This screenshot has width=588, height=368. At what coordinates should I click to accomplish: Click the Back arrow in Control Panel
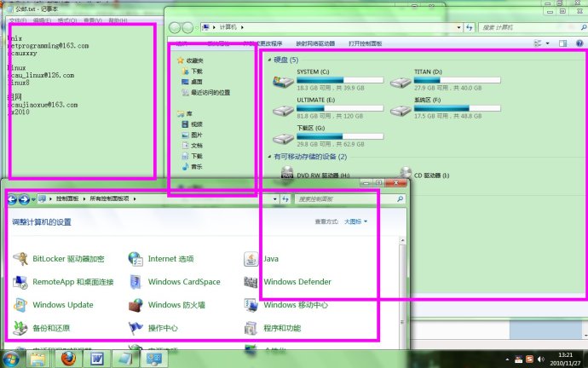(12, 199)
